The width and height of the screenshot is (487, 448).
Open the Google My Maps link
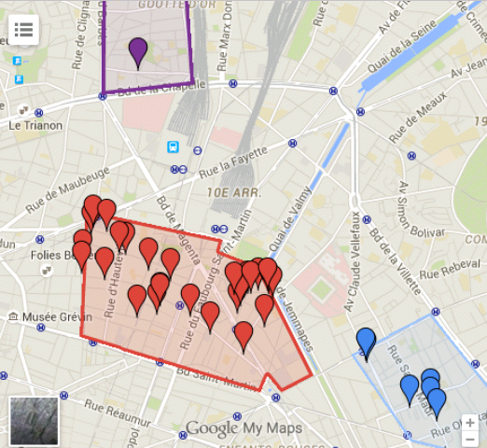tap(244, 428)
